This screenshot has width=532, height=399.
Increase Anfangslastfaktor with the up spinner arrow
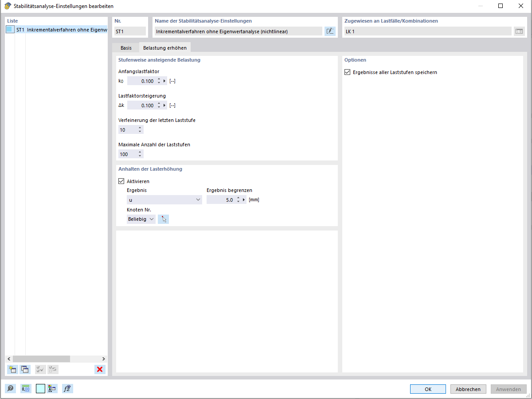158,79
